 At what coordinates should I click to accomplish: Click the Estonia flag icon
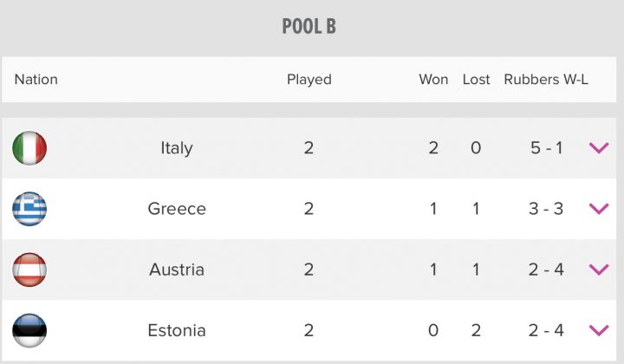[29, 330]
